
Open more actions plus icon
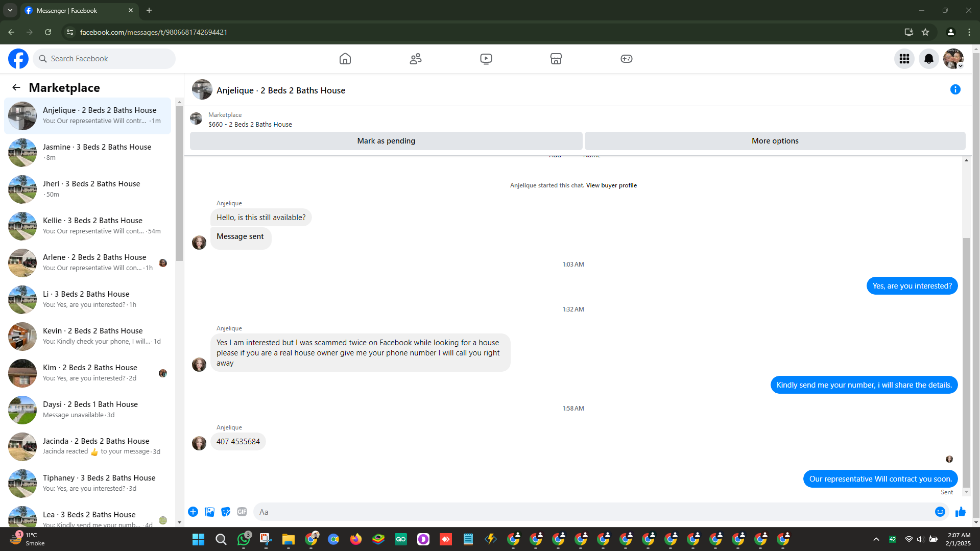pyautogui.click(x=193, y=512)
